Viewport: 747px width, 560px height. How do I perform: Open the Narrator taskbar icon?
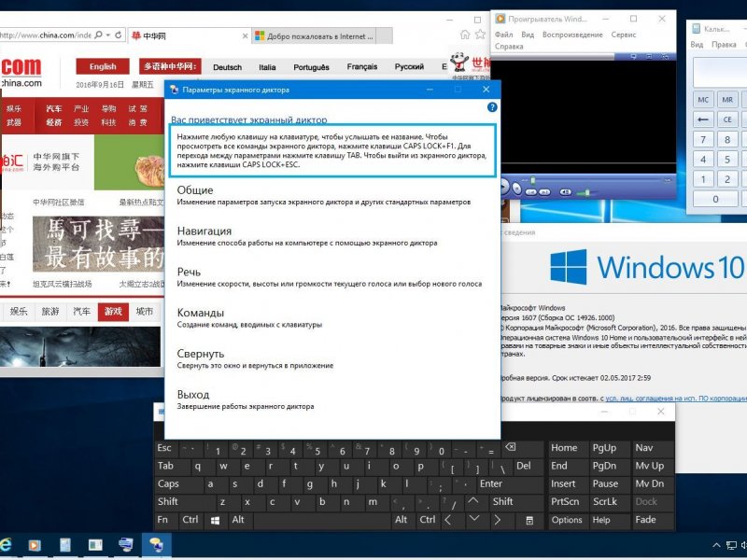click(x=156, y=545)
